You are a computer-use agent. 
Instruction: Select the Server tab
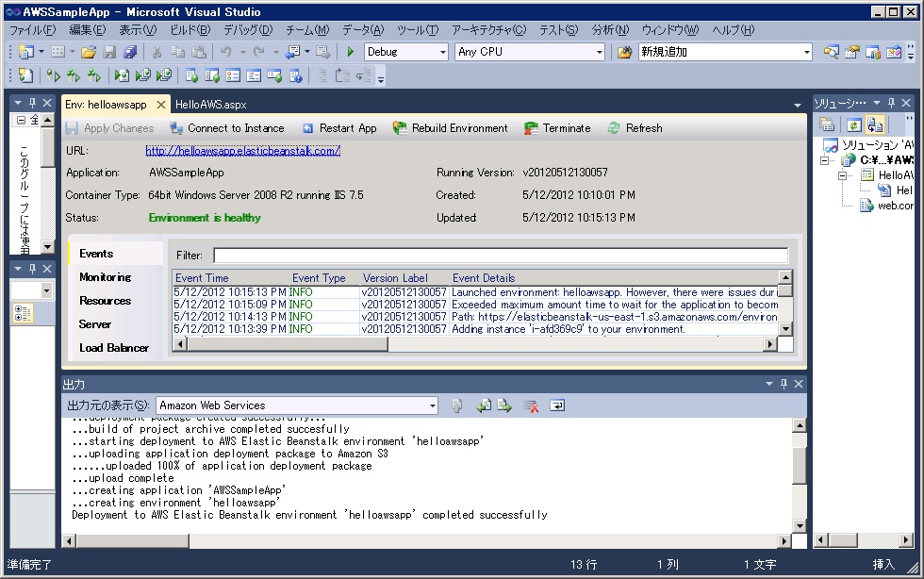95,324
